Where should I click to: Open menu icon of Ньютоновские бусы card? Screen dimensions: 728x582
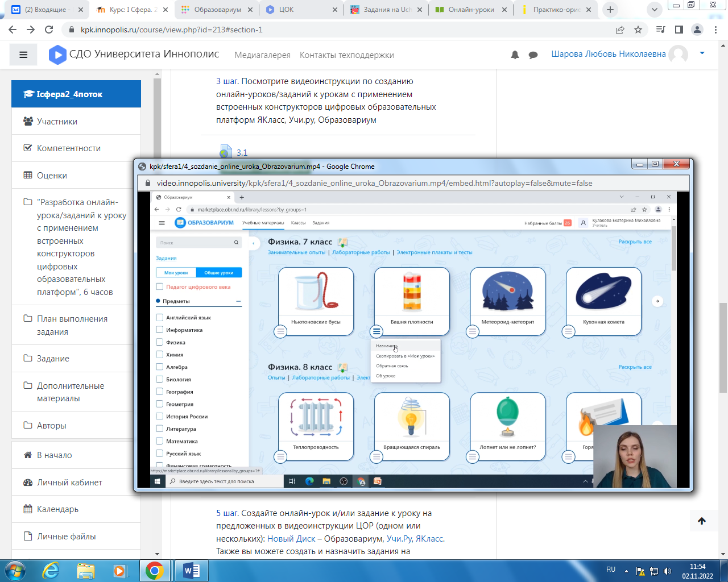point(280,331)
